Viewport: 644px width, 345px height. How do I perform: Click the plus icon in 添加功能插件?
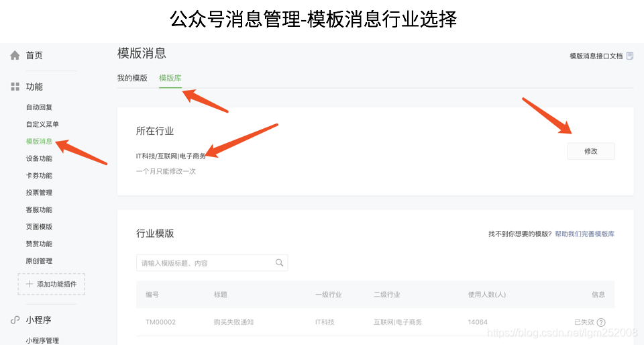29,284
